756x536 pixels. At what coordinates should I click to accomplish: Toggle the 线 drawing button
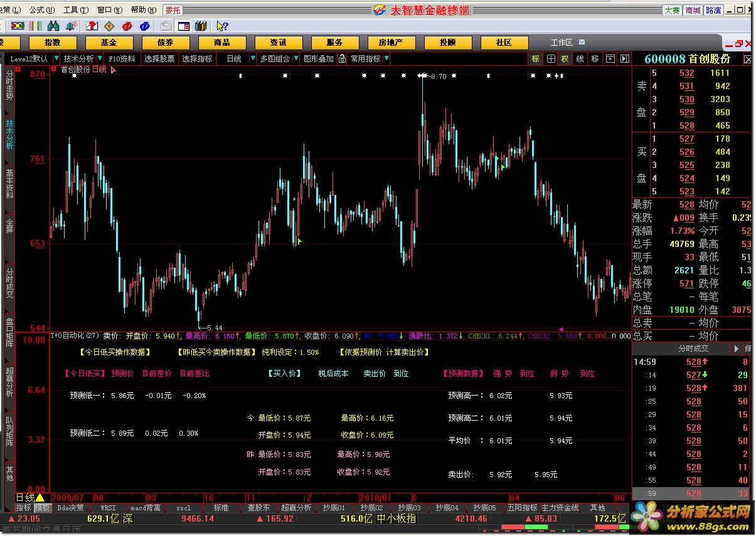click(580, 59)
